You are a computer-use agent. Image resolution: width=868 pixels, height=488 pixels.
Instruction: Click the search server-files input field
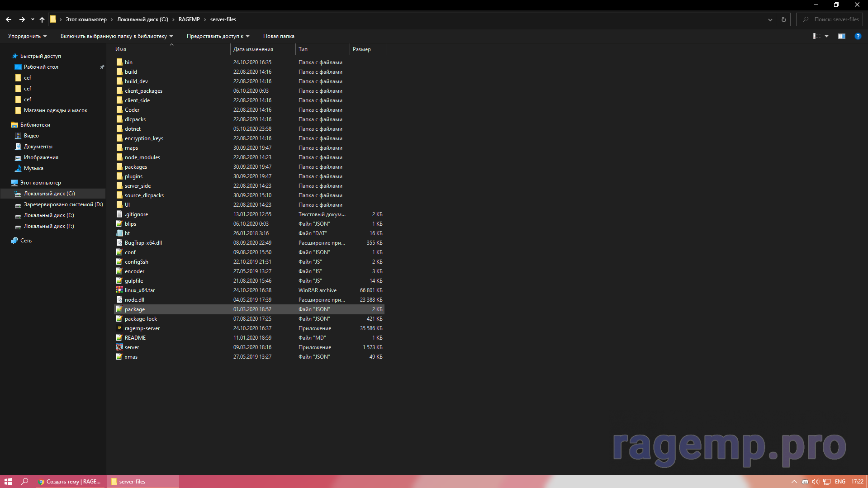[829, 19]
